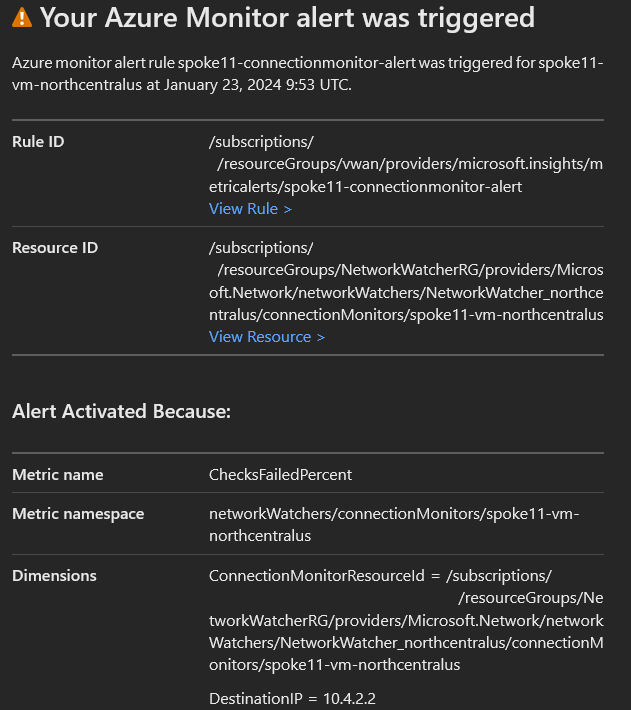Click the DestinationIP = 10.4.2.2 line

click(x=291, y=697)
